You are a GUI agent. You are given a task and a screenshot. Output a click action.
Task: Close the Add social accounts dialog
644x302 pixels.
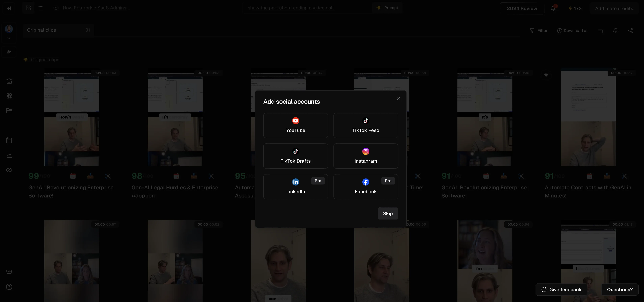pyautogui.click(x=398, y=99)
